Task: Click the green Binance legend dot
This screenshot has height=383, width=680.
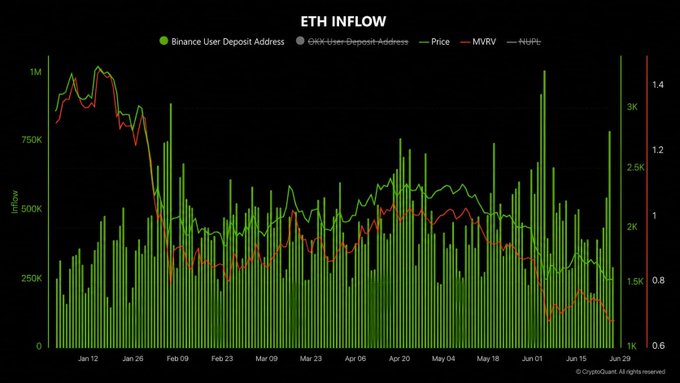Action: pyautogui.click(x=163, y=41)
